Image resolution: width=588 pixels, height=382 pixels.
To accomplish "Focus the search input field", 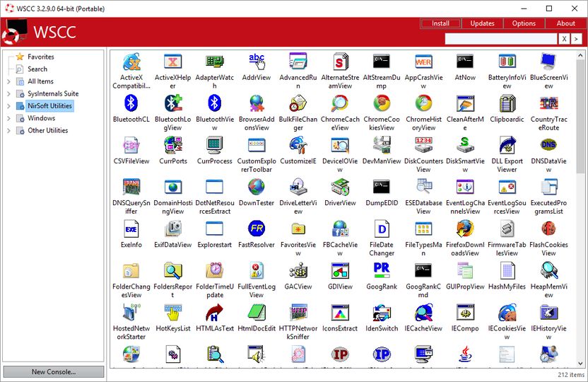I will click(x=501, y=39).
